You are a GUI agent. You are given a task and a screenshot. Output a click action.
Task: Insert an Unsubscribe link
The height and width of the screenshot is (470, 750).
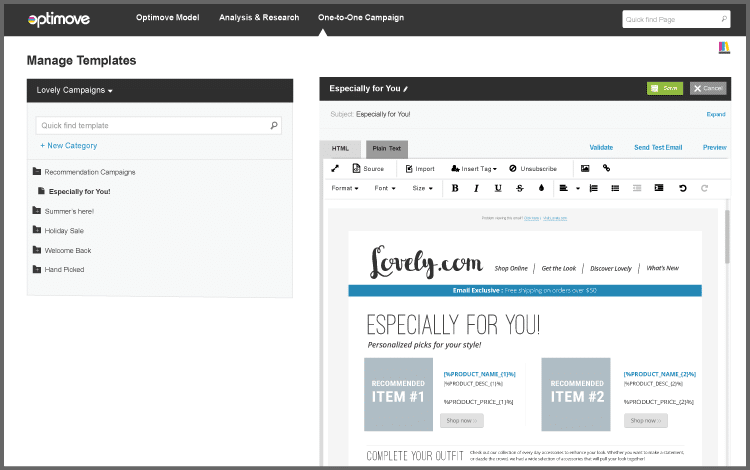(x=533, y=169)
